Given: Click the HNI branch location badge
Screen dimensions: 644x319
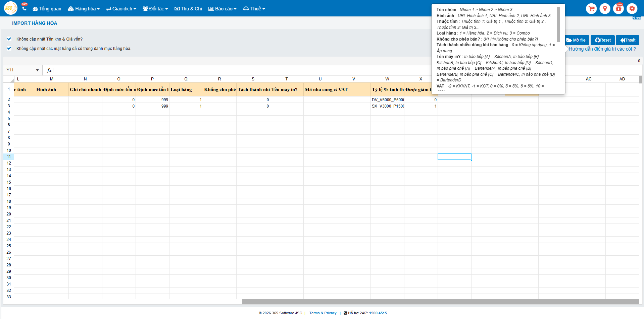Looking at the screenshot, I should tap(637, 18).
